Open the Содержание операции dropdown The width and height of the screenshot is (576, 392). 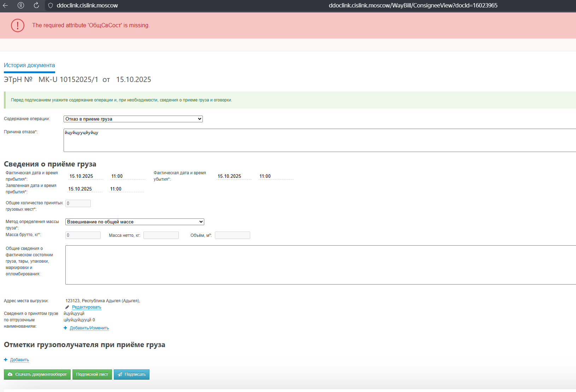click(x=133, y=119)
